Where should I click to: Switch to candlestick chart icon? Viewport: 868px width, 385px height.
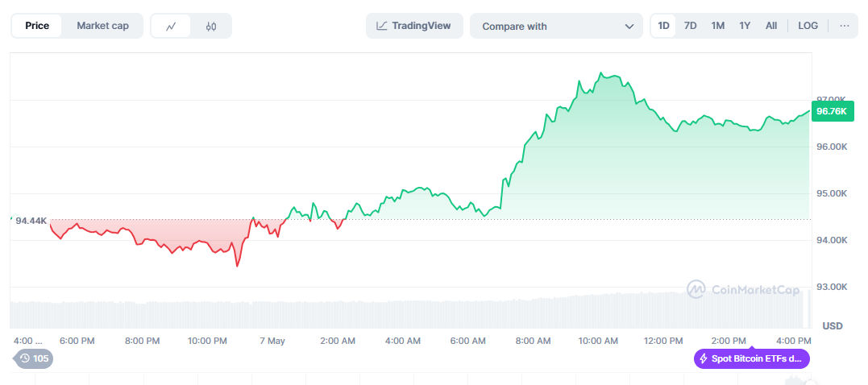pos(211,26)
